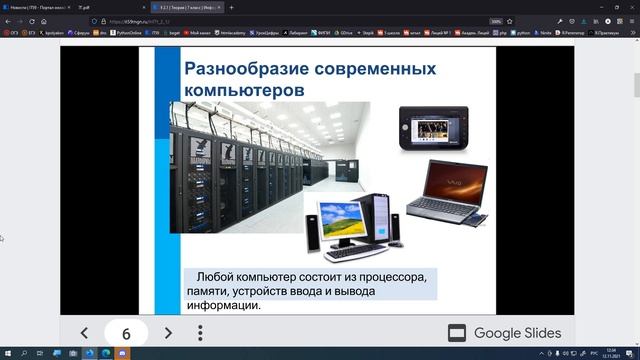Switch to the pdf browser tab
640x360 pixels.
coord(111,7)
